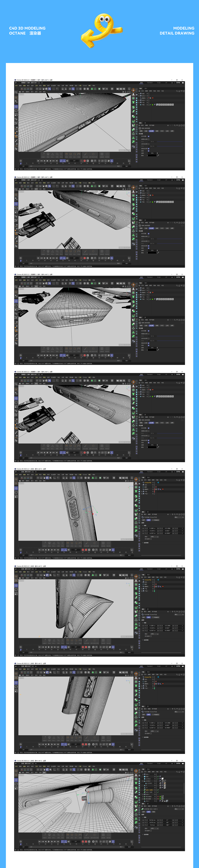This screenshot has width=199, height=868.
Task: Open Octane menu in first window's menu bar
Action: tap(85, 85)
